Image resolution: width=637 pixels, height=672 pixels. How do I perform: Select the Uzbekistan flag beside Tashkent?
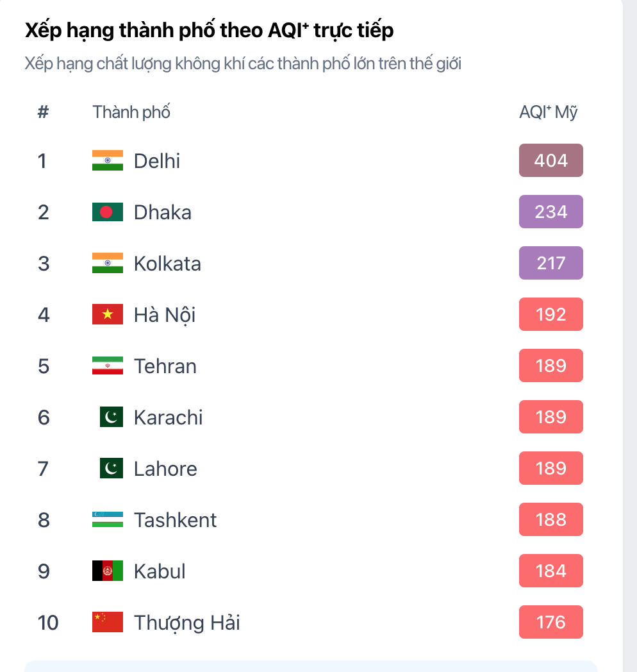106,519
